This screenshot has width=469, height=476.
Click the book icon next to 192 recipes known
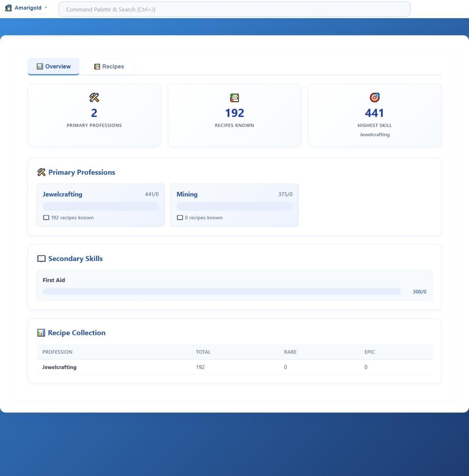[x=46, y=217]
